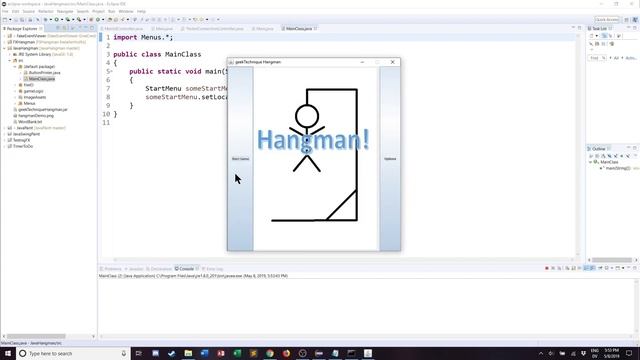This screenshot has height=360, width=640.
Task: Switch to the Javadoc tab
Action: 134,269
